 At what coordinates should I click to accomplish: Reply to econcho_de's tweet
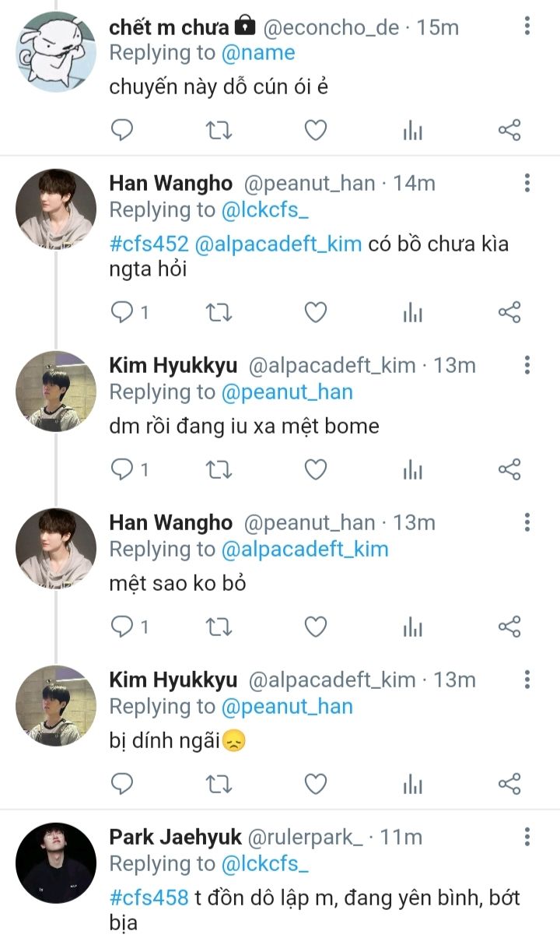(122, 130)
